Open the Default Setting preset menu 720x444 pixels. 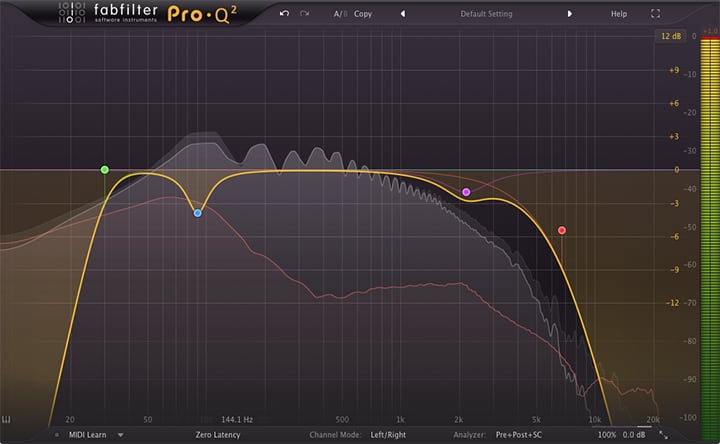pos(486,14)
